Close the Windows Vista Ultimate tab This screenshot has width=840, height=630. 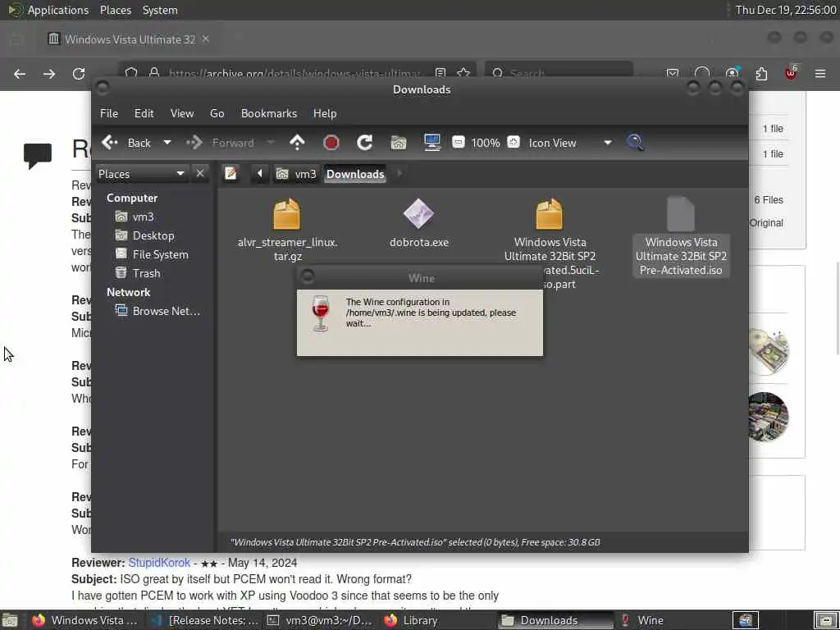coord(206,39)
